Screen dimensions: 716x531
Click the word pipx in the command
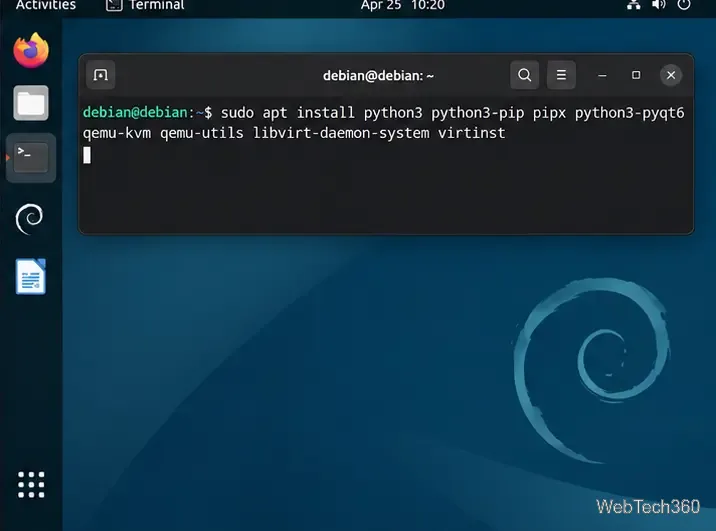(549, 113)
